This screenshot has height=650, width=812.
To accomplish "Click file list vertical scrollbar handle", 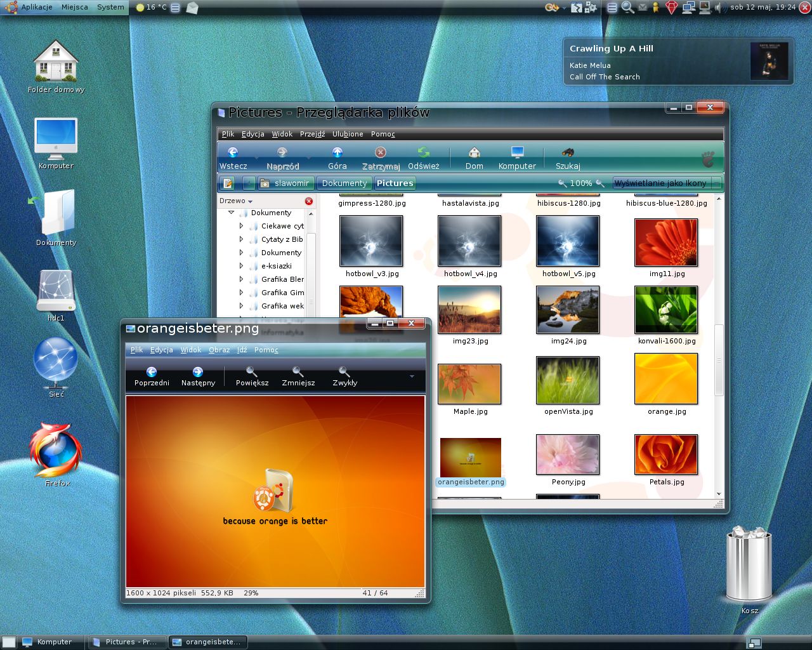I will click(719, 359).
